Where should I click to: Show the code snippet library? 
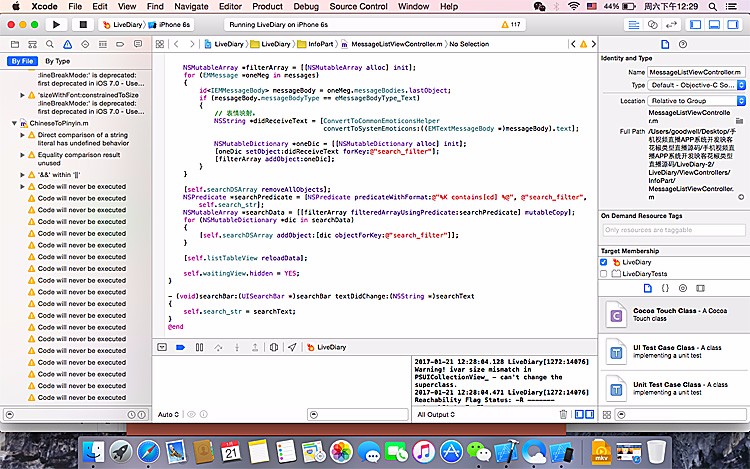664,288
